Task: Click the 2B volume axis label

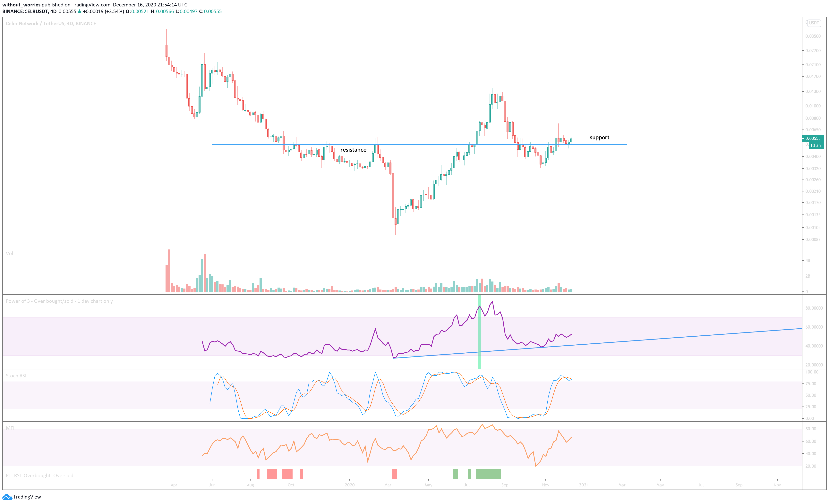Action: [808, 276]
